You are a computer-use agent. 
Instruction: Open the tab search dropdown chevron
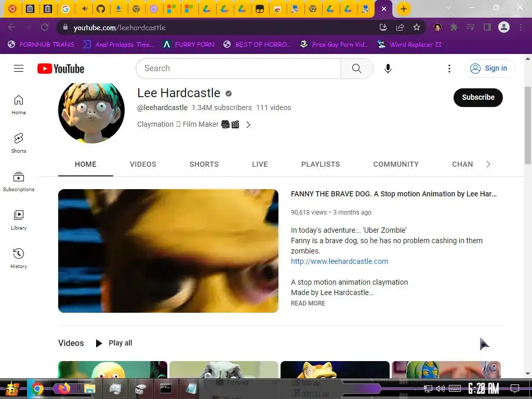(x=448, y=7)
